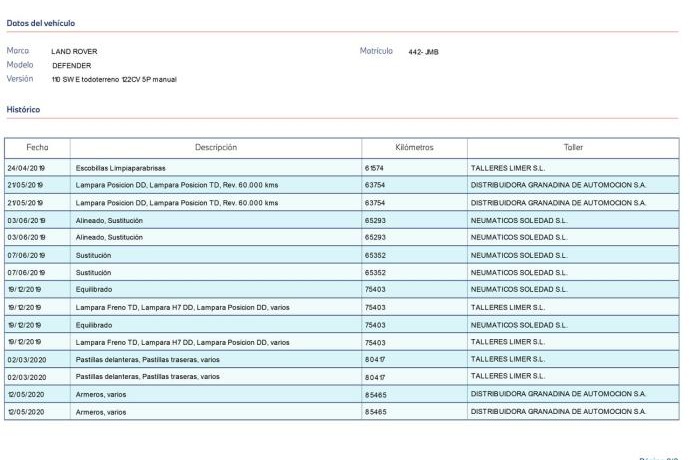Click the Versión text 110 SW E todoterreno
690x460 pixels.
point(113,79)
